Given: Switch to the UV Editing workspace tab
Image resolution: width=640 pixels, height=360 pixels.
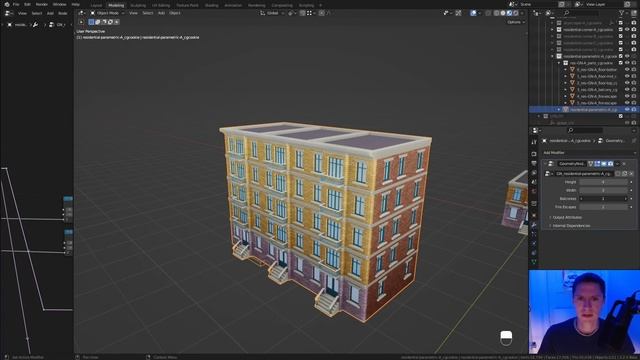Looking at the screenshot, I should tap(161, 5).
